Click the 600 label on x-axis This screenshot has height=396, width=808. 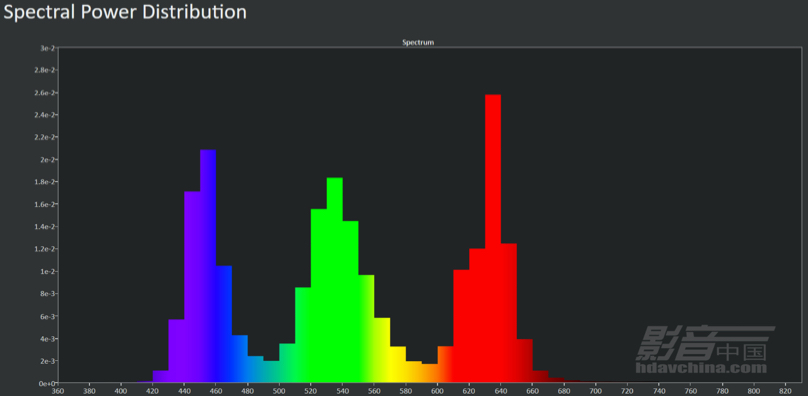[x=437, y=391]
